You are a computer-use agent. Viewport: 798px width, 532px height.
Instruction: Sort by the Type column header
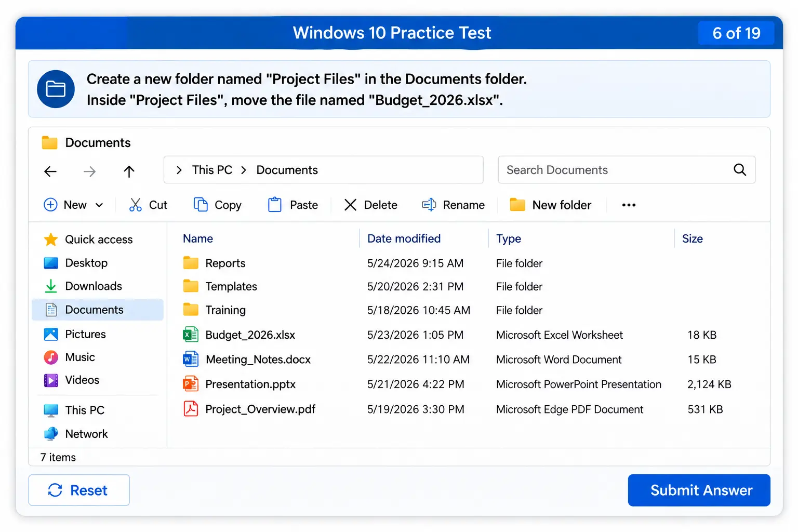coord(509,238)
